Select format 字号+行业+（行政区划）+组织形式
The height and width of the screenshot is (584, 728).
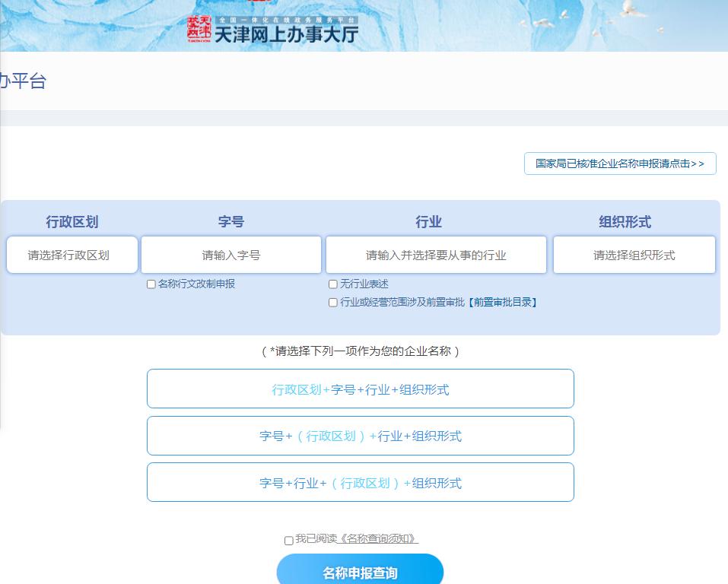pos(360,483)
